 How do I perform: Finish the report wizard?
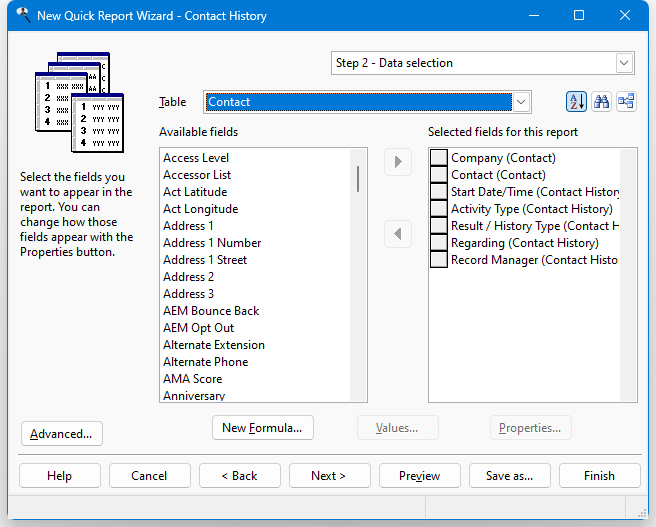(x=600, y=476)
